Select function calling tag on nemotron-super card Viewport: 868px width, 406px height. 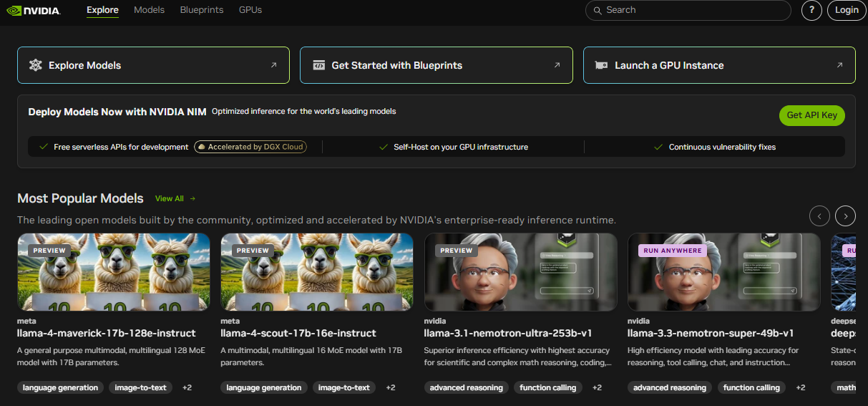click(751, 387)
